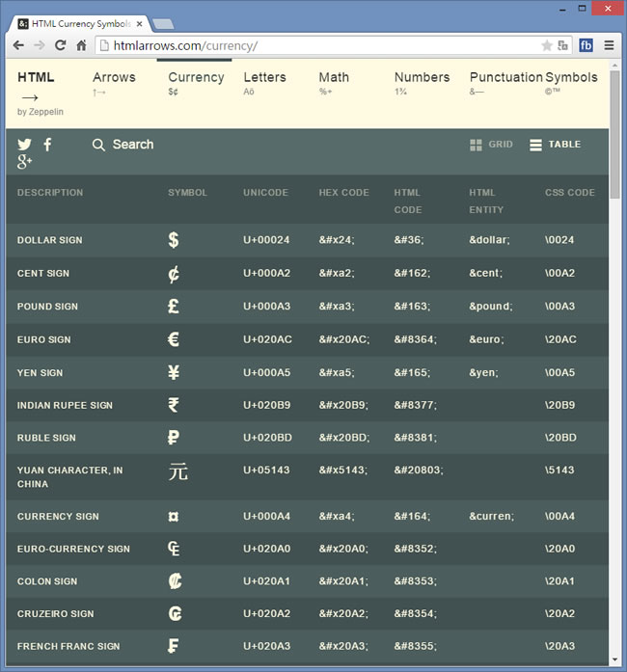Click the yuan character symbol
627x672 pixels.
[x=178, y=471]
